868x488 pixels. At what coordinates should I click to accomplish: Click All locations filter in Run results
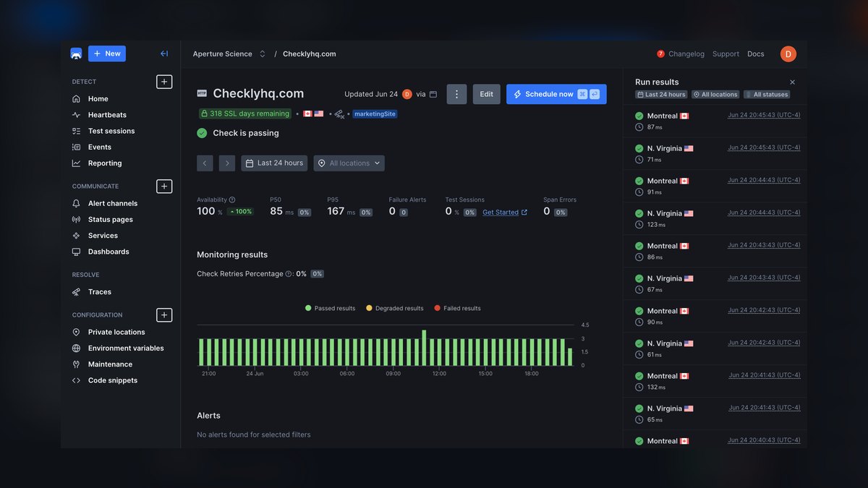715,95
